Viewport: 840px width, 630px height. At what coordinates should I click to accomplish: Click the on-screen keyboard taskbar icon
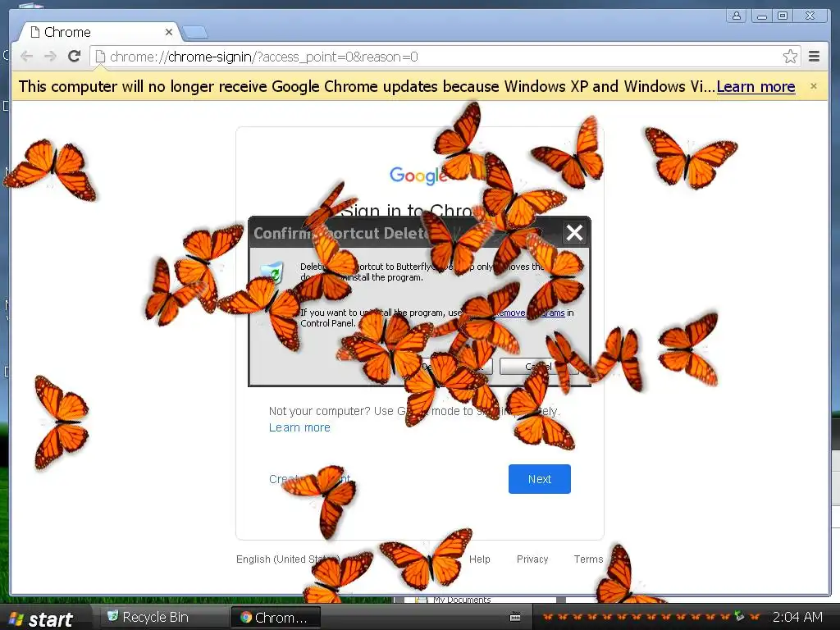[x=515, y=617]
